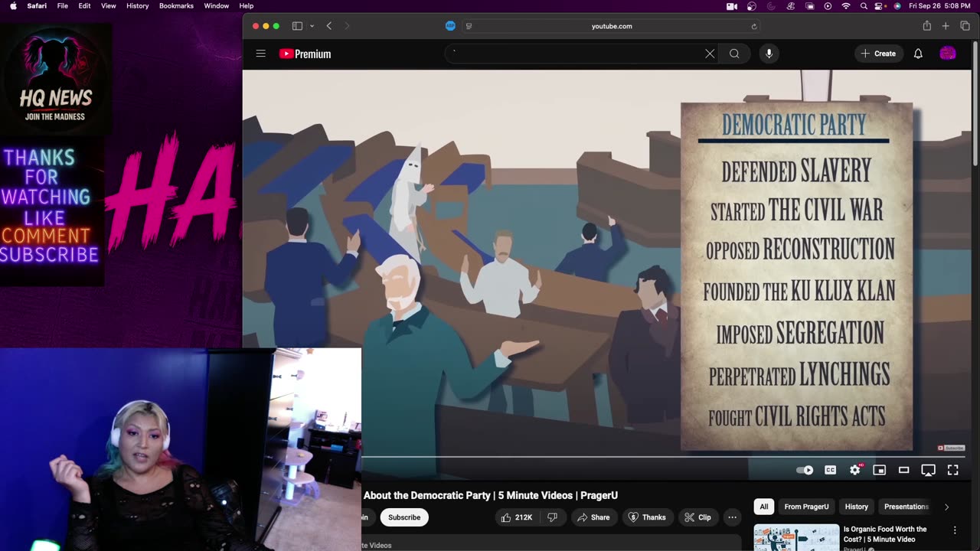Click the date and time clock
980x551 pixels.
(939, 6)
